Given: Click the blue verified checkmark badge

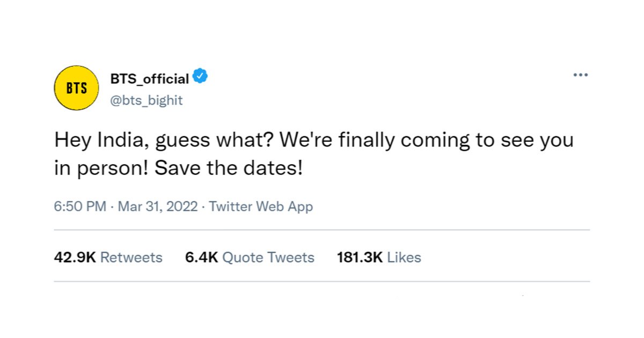Looking at the screenshot, I should point(200,77).
